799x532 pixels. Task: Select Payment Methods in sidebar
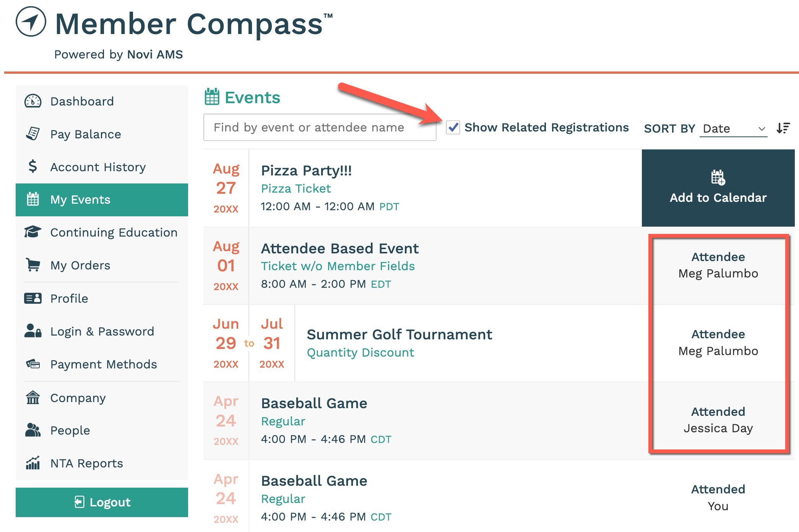pyautogui.click(x=102, y=364)
